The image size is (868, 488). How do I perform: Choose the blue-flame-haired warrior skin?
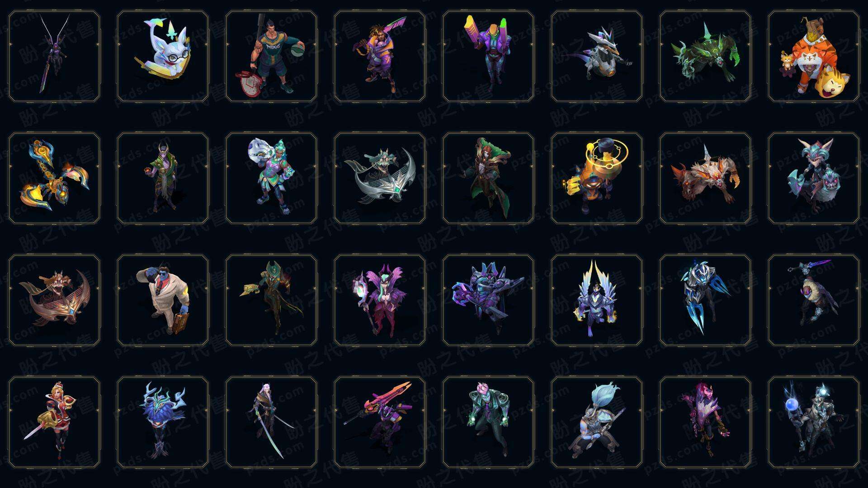click(597, 422)
